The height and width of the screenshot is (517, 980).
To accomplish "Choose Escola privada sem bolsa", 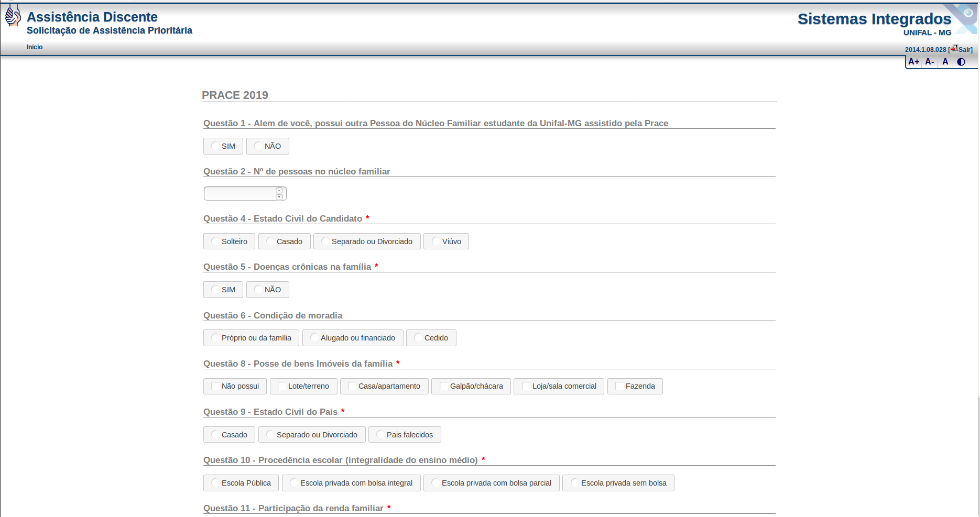I will [x=618, y=483].
